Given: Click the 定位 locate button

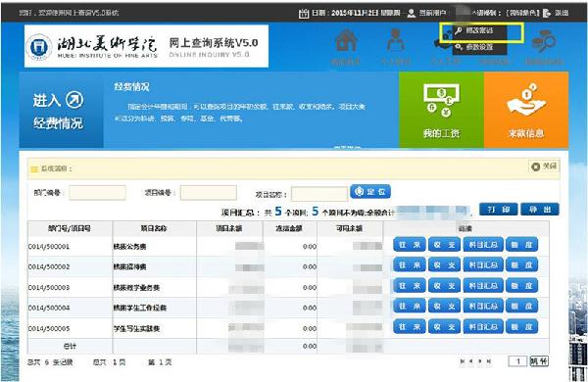Looking at the screenshot, I should pos(370,192).
